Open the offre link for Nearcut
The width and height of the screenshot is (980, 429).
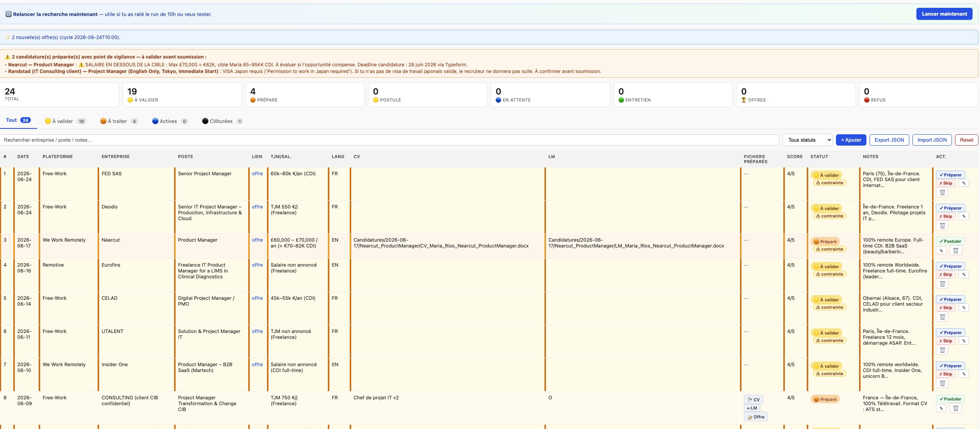click(257, 240)
